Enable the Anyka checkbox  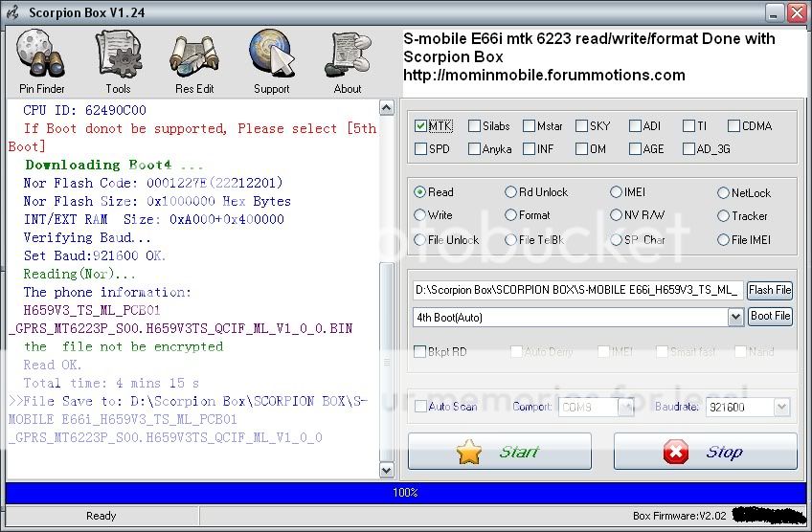474,149
